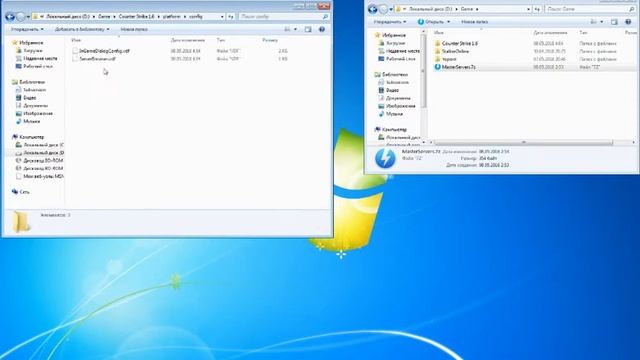Viewport: 640px width, 360px height.
Task: Open Локальный диск (C:) in config sidebar
Action: (43, 145)
